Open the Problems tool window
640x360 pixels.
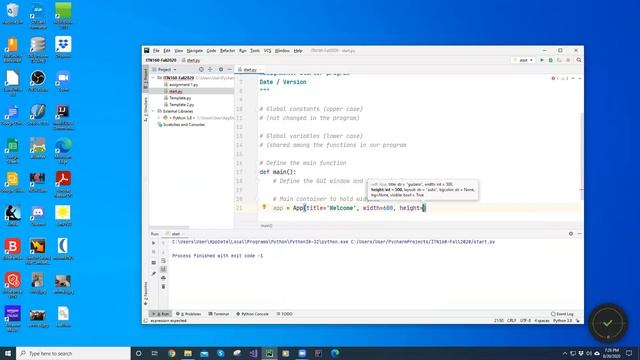point(189,314)
